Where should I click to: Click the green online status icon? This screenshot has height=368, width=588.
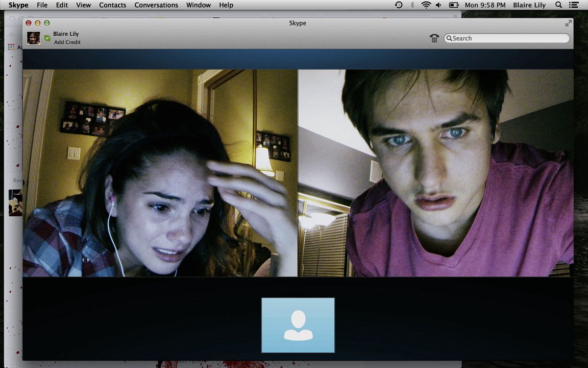47,38
